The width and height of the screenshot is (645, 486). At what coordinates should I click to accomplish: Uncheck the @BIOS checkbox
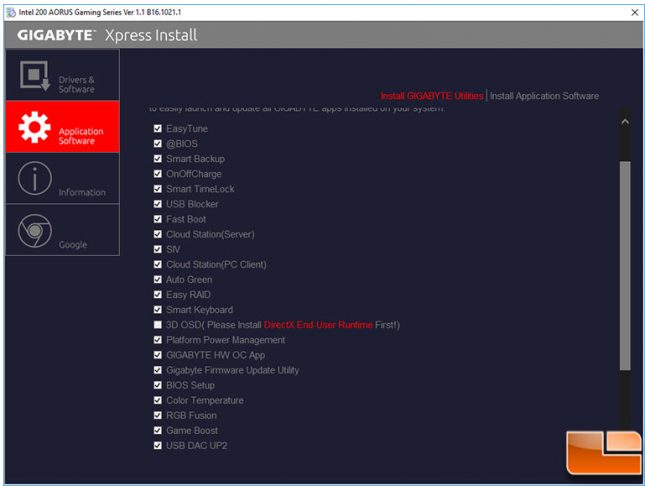[158, 144]
